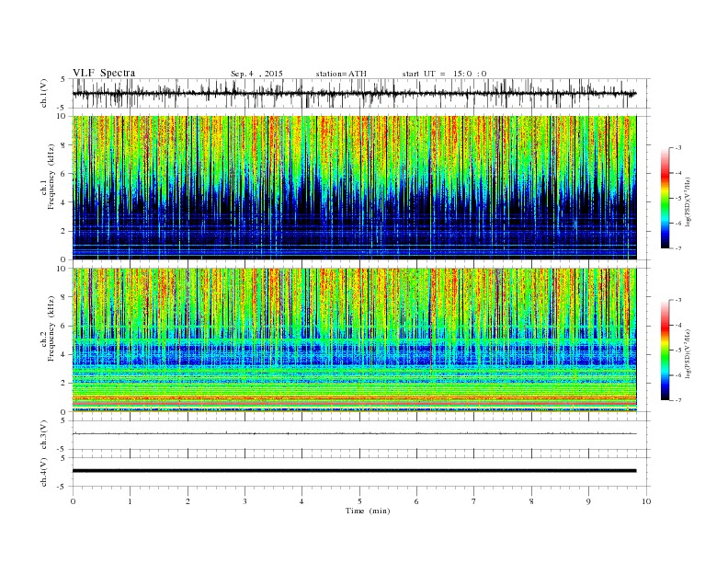728x563 pixels.
Task: Click time axis tick label "1"
Action: (130, 501)
